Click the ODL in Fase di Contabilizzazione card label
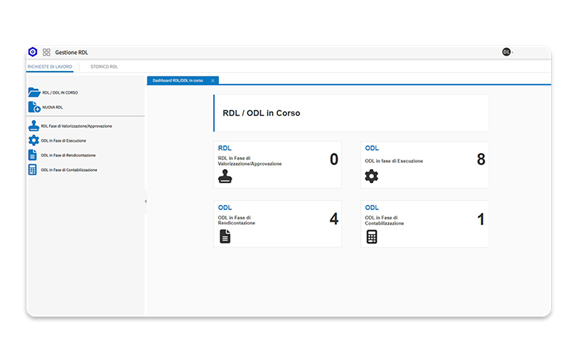Image resolution: width=576 pixels, height=362 pixels. pyautogui.click(x=384, y=221)
